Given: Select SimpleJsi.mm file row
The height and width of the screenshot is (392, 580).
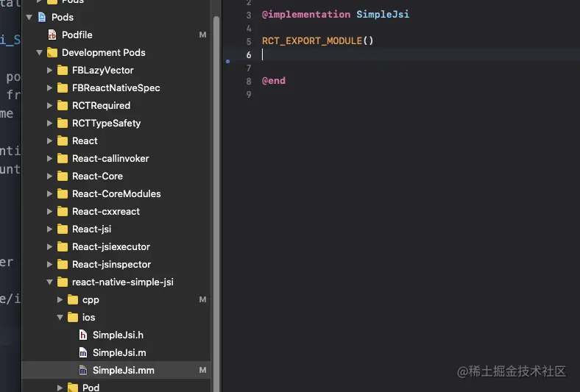Looking at the screenshot, I should (116, 370).
